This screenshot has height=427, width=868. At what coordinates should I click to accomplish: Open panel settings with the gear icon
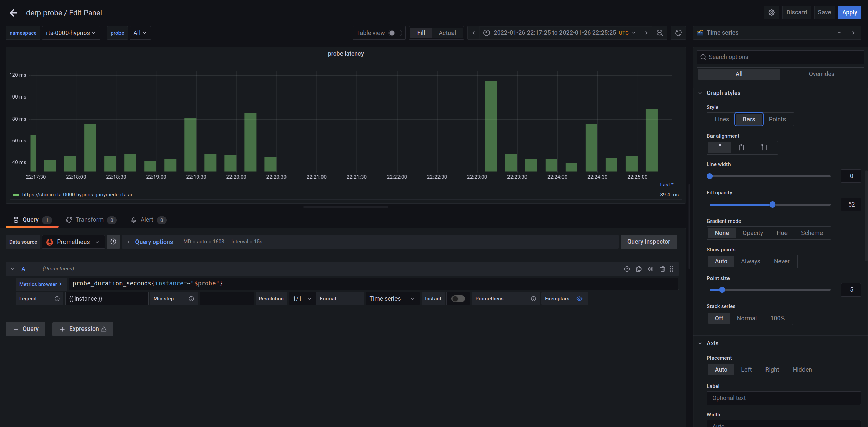tap(772, 12)
